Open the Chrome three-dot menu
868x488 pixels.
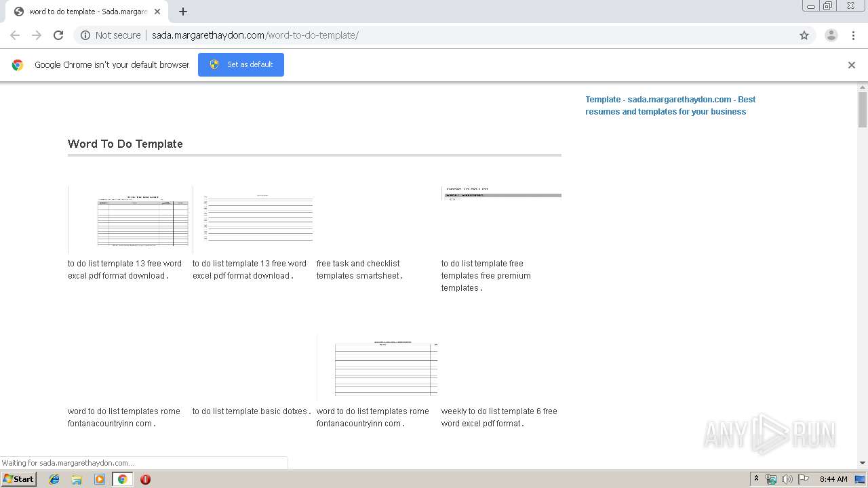(853, 35)
